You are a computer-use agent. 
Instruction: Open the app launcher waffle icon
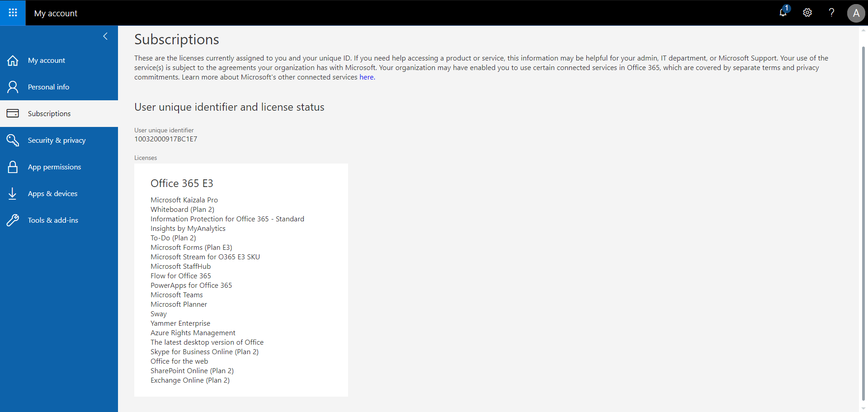(13, 13)
